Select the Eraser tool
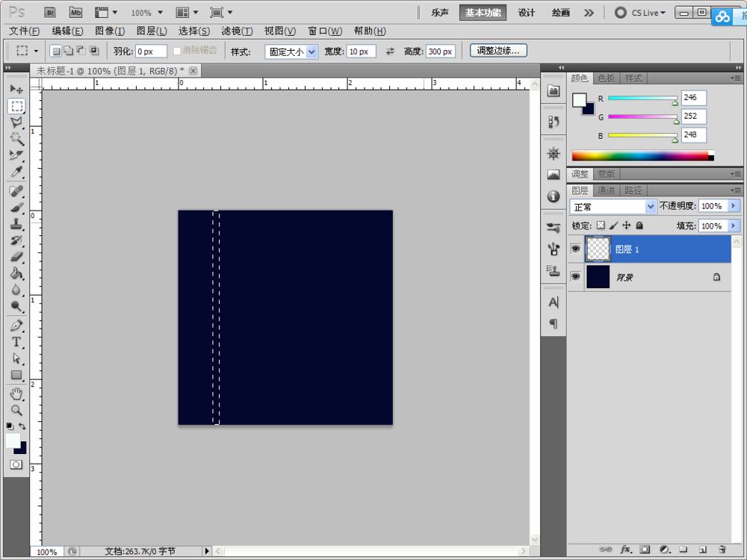 pyautogui.click(x=16, y=257)
